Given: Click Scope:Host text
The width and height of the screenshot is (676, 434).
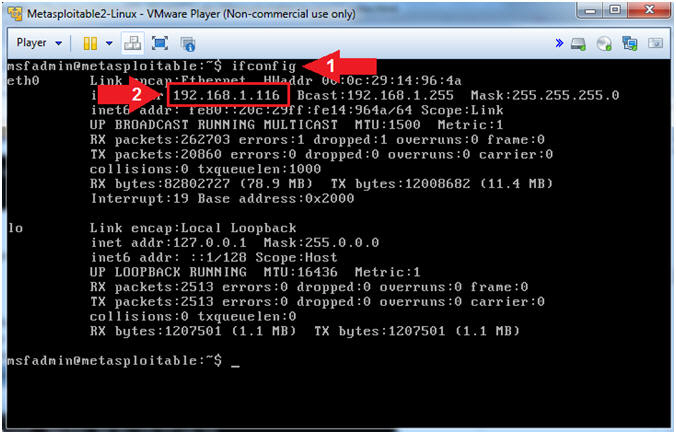Looking at the screenshot, I should click(x=296, y=258).
